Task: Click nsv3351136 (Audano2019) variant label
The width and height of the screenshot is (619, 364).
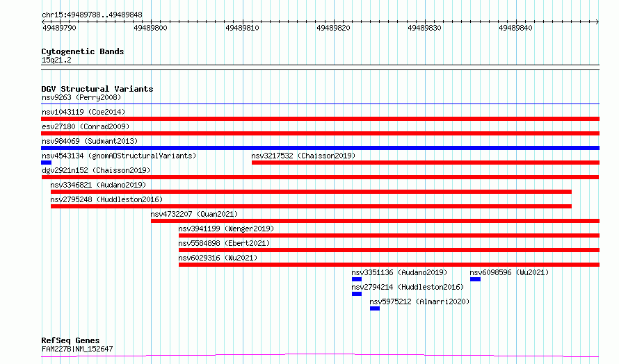Action: coord(399,272)
